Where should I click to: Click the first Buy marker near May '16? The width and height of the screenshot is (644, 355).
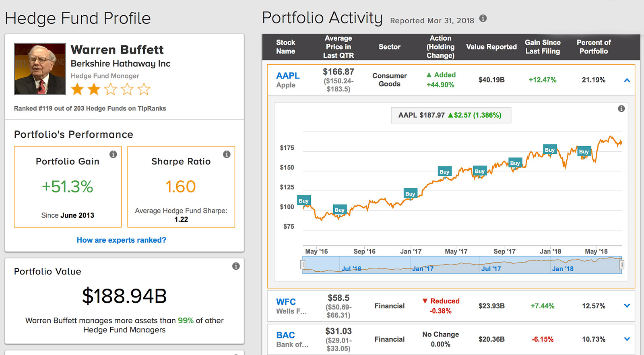click(x=303, y=201)
